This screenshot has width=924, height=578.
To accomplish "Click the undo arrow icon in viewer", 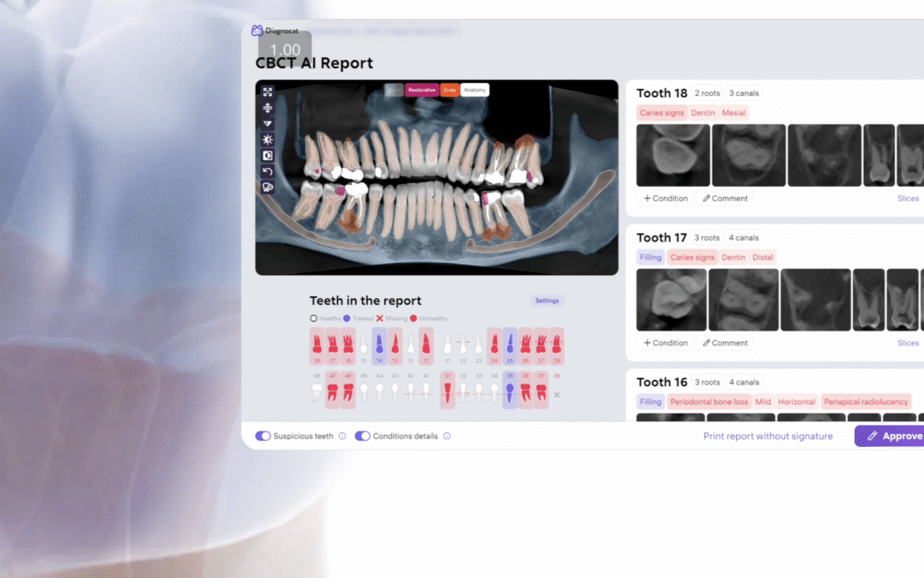I will coord(268,171).
